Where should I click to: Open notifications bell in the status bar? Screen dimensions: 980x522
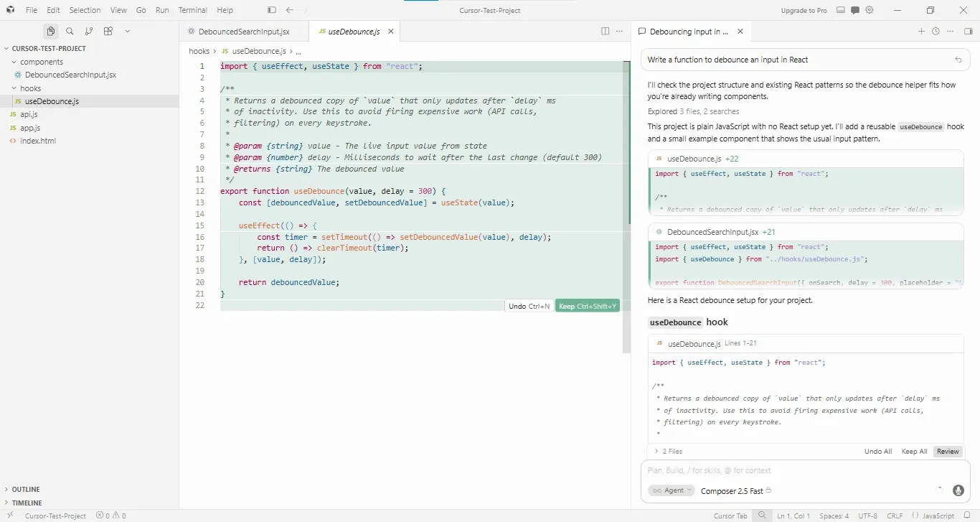(x=968, y=516)
